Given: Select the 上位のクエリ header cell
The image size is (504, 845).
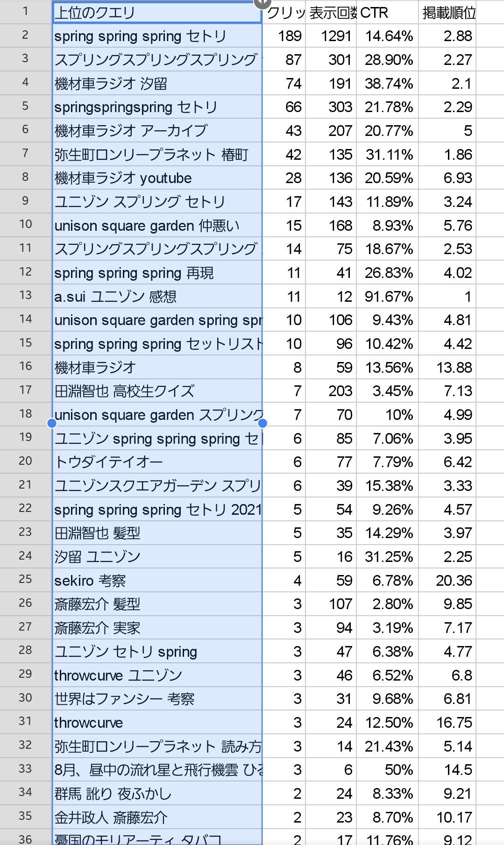Looking at the screenshot, I should 157,12.
